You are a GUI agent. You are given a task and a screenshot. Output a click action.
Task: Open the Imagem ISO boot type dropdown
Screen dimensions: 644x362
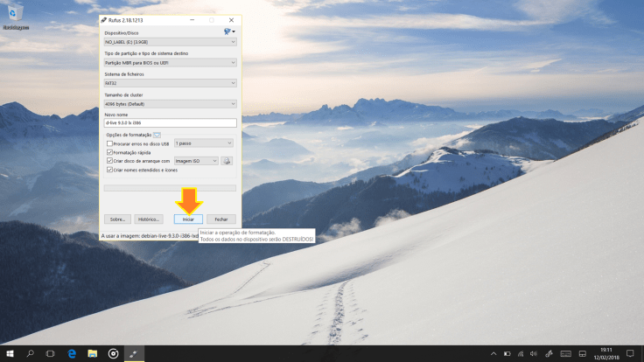click(195, 161)
